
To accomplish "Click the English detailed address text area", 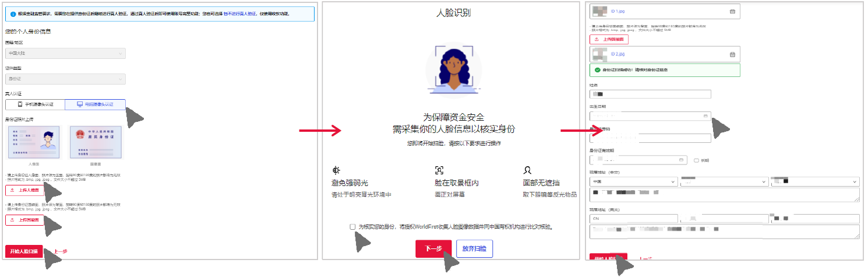I will click(725, 232).
